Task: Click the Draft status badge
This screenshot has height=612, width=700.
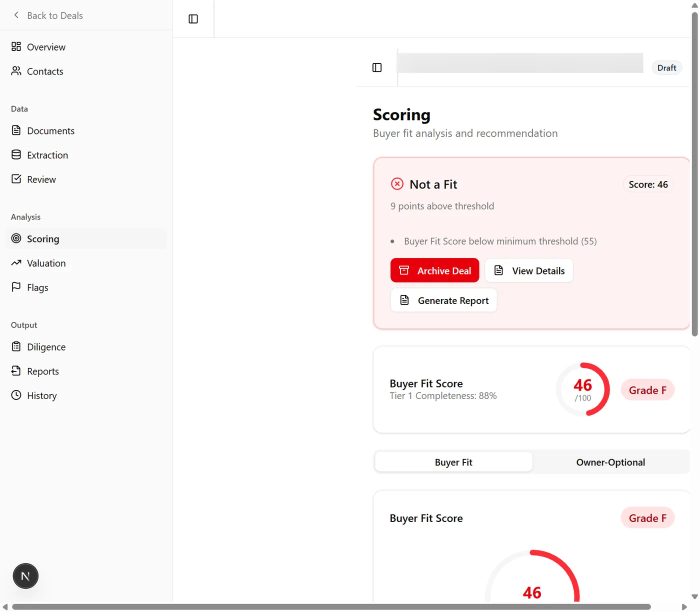Action: click(x=666, y=68)
